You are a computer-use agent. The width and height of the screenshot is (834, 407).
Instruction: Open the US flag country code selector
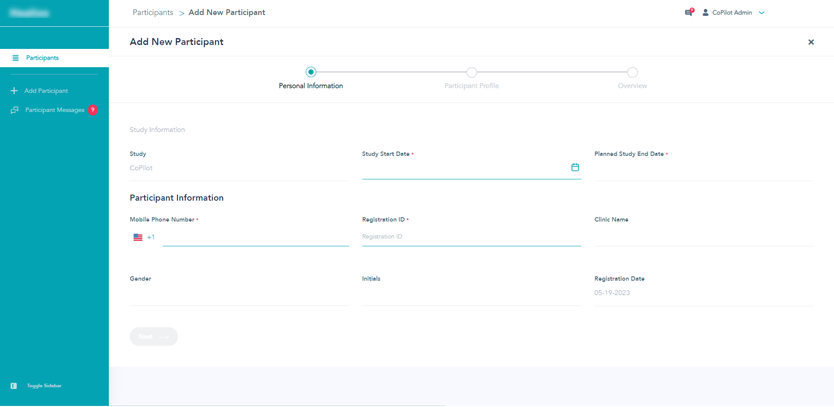coord(138,237)
